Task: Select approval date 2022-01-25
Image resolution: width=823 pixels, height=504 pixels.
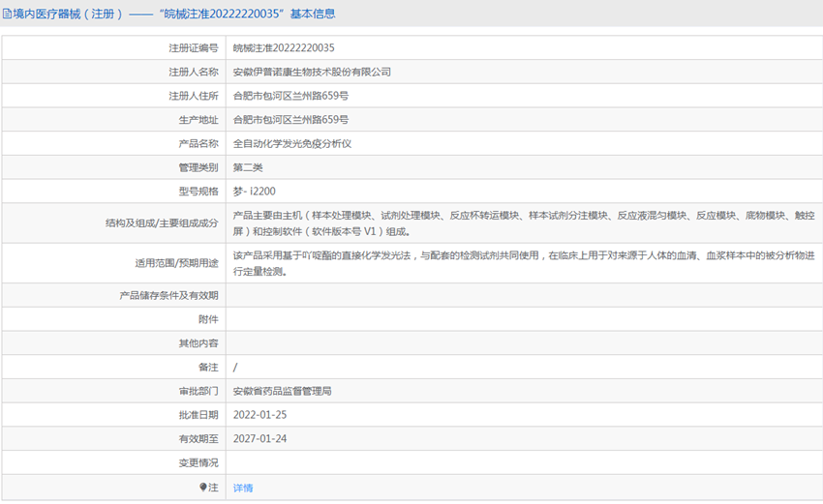Action: [259, 415]
